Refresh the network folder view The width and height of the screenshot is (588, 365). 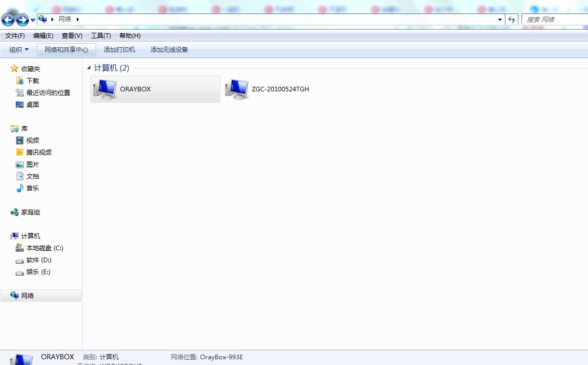click(512, 20)
